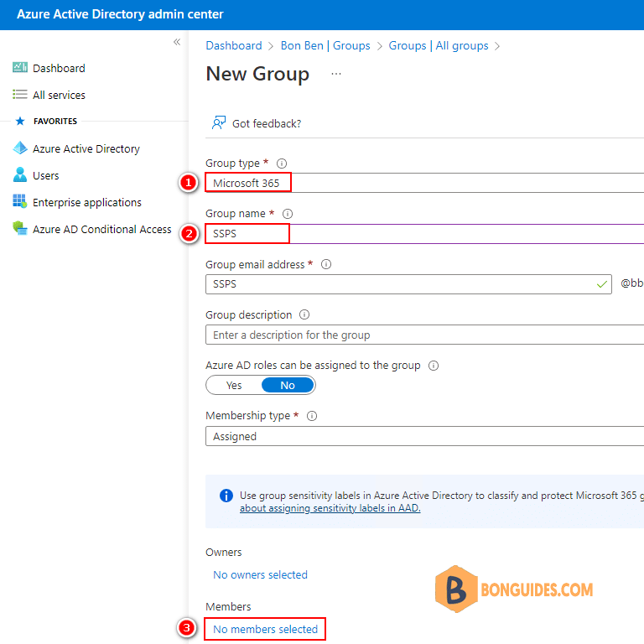Show the info tooltip for Group type
Screen dimensions: 644x644
click(x=282, y=164)
